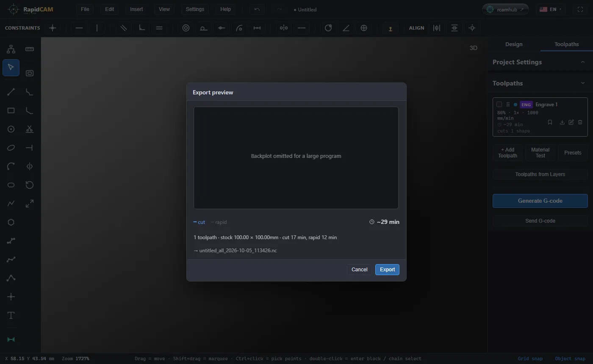Open the File menu
The image size is (593, 364).
pyautogui.click(x=85, y=9)
